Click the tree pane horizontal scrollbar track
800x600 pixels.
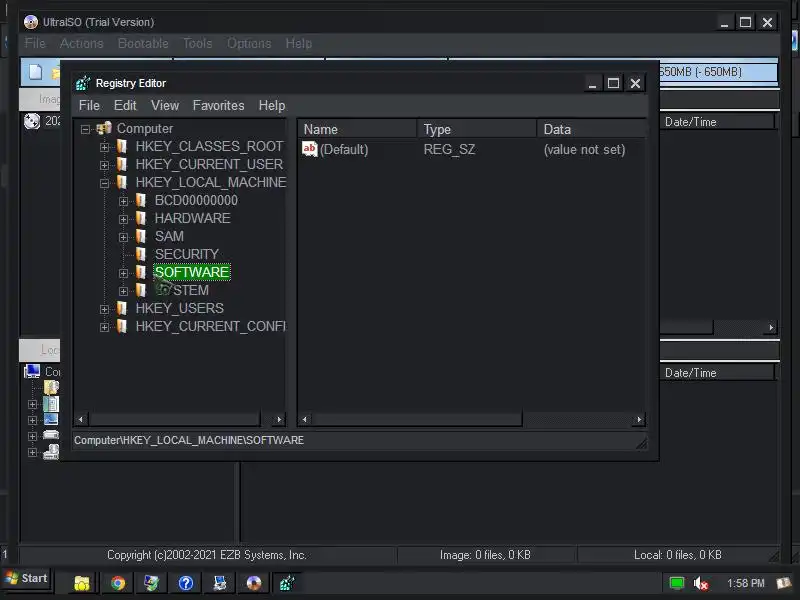point(266,419)
